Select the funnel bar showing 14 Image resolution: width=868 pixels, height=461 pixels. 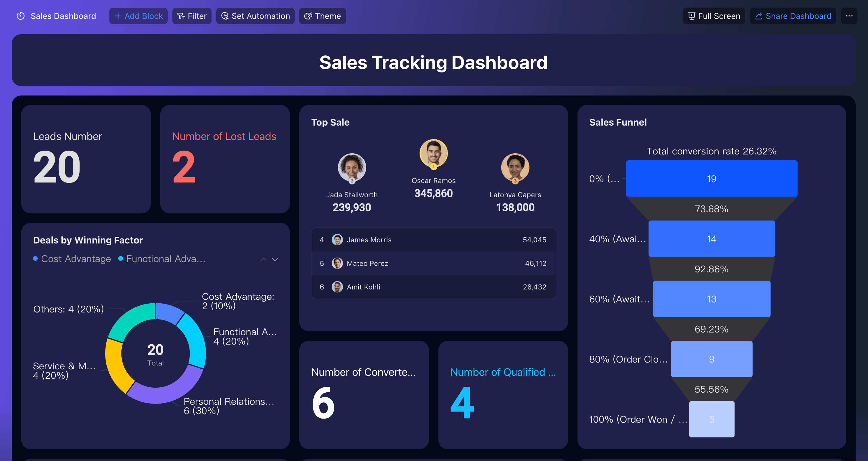(711, 238)
